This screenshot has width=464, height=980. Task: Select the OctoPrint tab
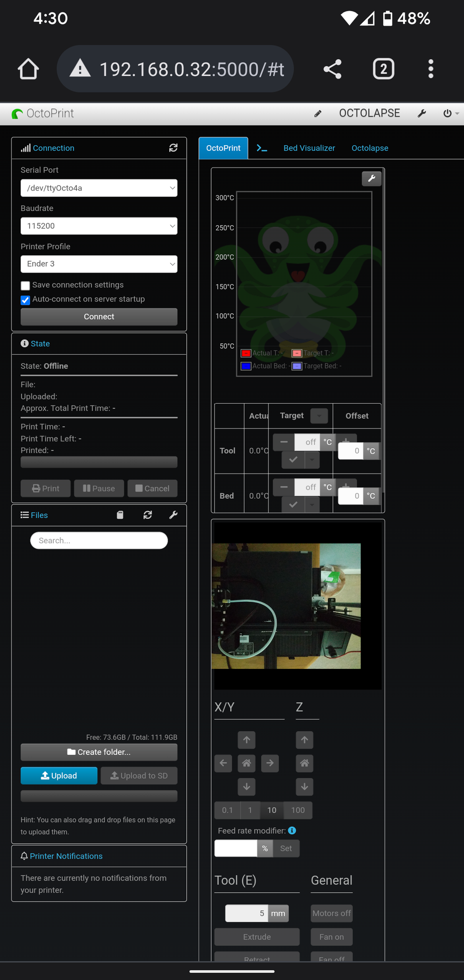click(223, 148)
